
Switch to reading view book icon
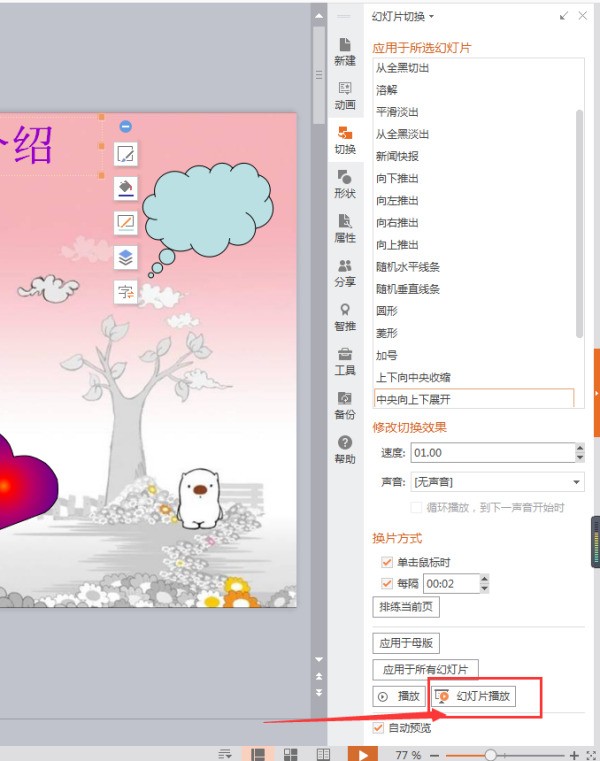(x=323, y=754)
